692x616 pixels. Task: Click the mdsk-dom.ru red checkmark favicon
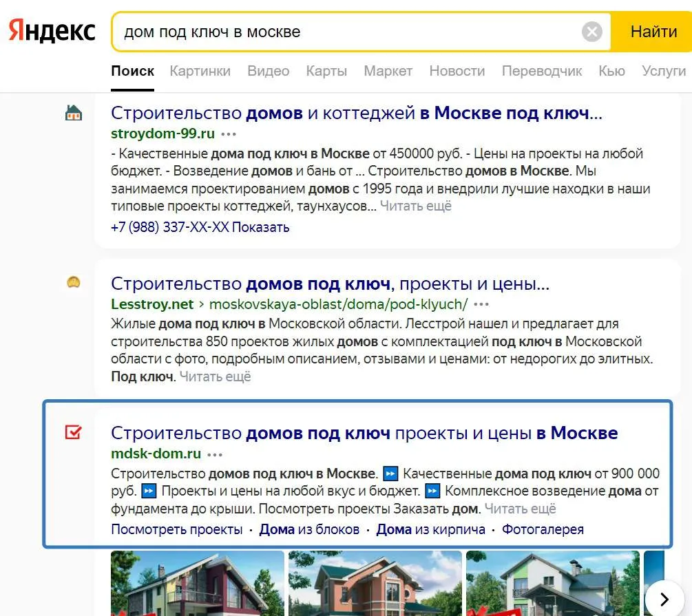pyautogui.click(x=74, y=432)
